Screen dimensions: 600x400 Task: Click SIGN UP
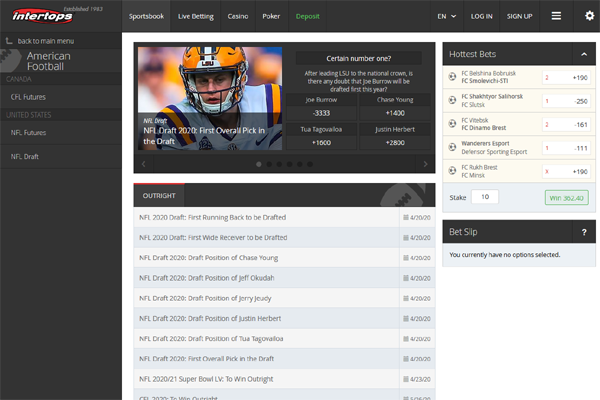519,16
